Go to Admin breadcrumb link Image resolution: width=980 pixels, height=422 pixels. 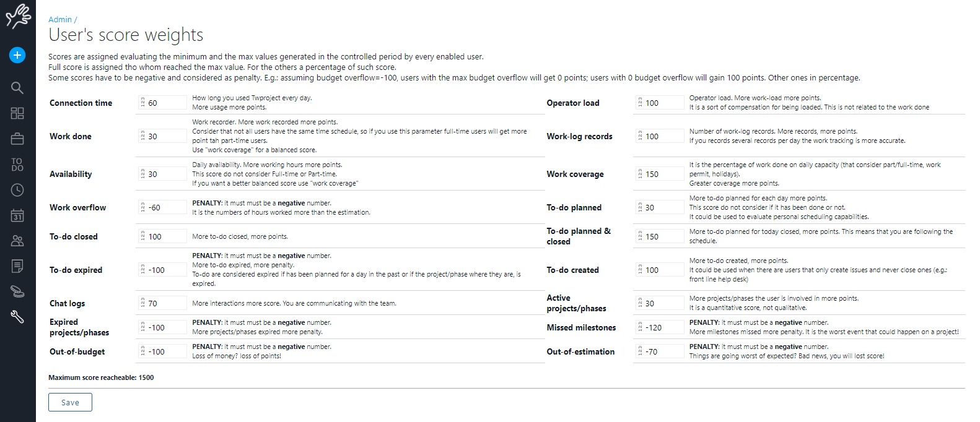point(60,20)
